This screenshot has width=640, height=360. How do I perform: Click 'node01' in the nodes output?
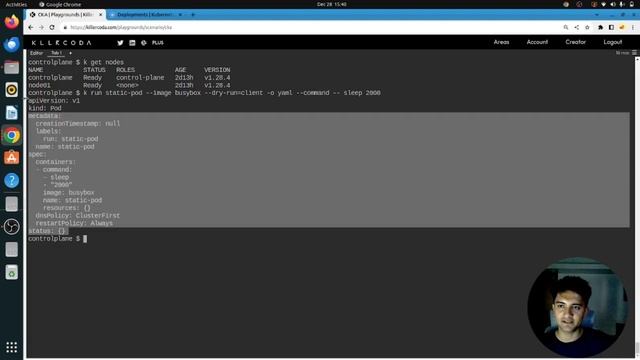[x=39, y=85]
